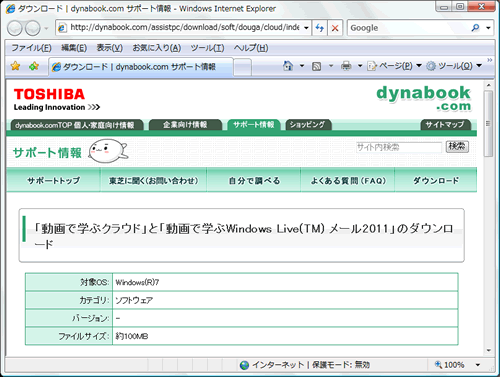Click the Internet zone globe icon
This screenshot has height=377, width=500.
tap(244, 365)
